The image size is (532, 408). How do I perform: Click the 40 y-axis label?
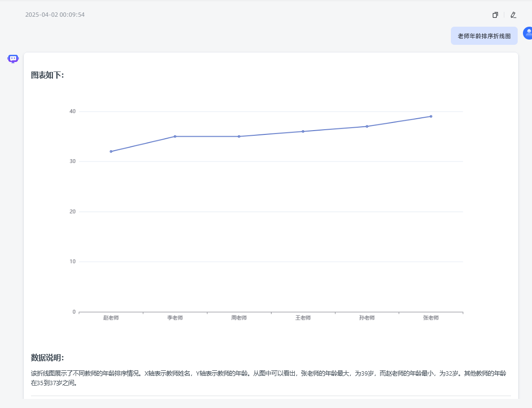[x=73, y=112]
